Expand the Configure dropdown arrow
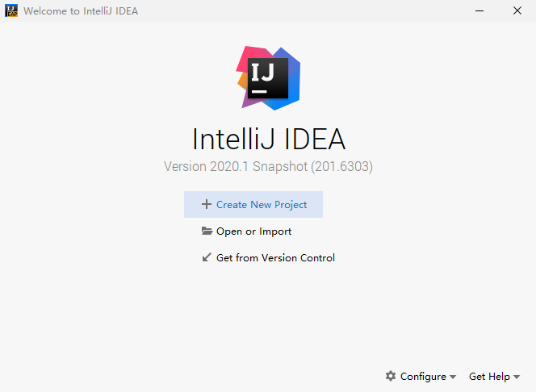This screenshot has height=392, width=536. point(453,377)
